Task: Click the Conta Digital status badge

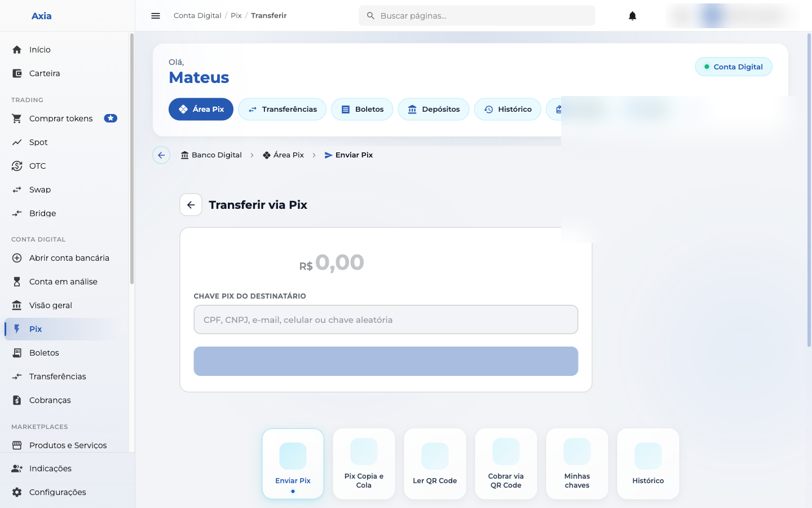Action: [x=734, y=67]
